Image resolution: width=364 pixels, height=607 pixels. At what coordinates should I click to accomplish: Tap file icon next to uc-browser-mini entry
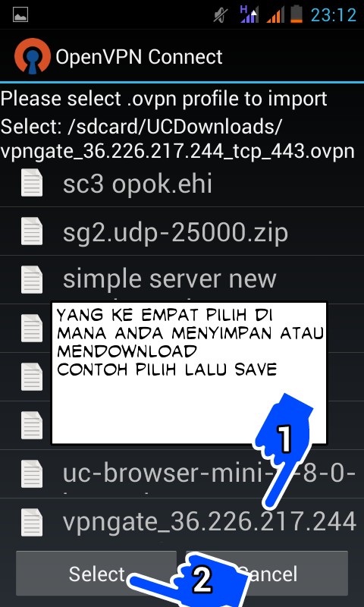click(32, 473)
